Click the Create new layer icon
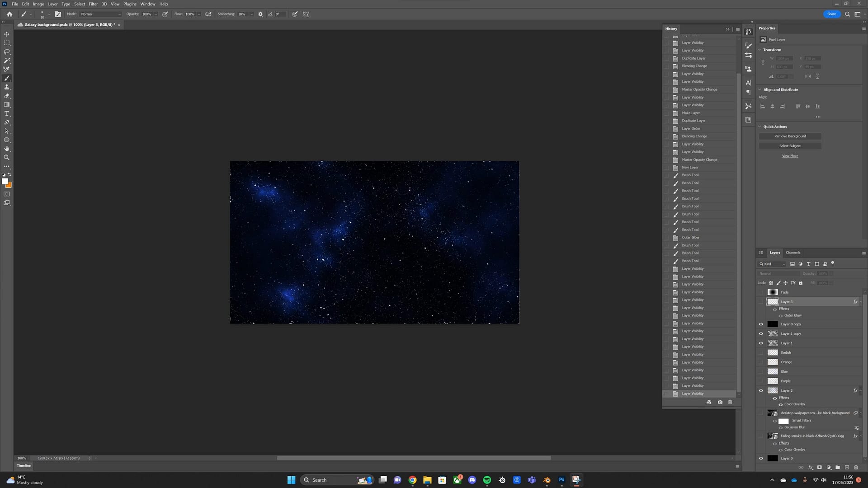This screenshot has width=868, height=488. [846, 468]
